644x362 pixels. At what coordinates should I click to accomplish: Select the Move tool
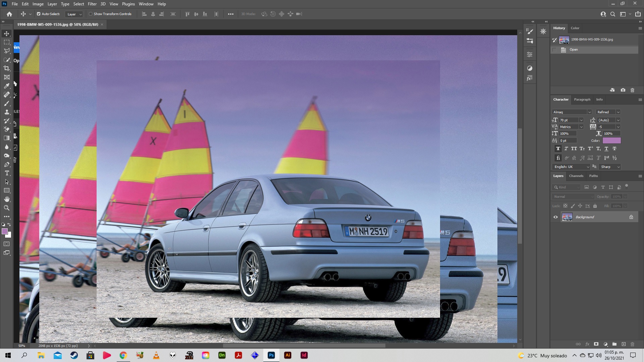[7, 34]
